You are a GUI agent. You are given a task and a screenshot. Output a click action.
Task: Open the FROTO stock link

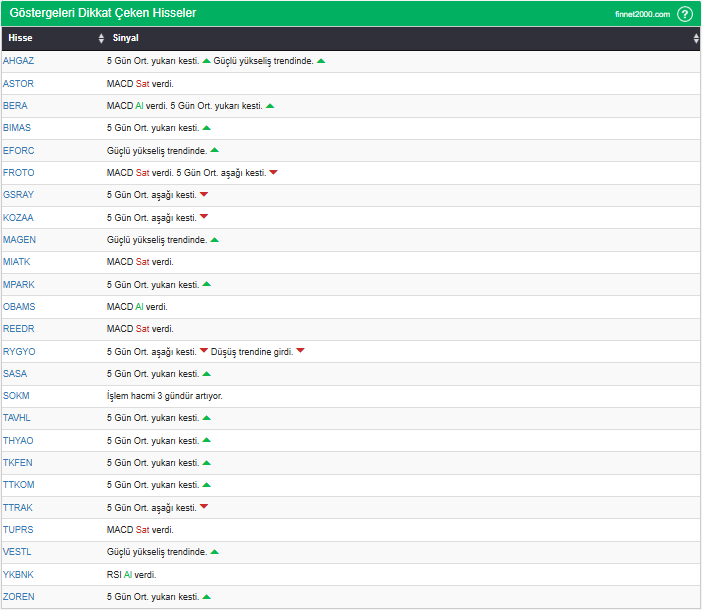18,172
